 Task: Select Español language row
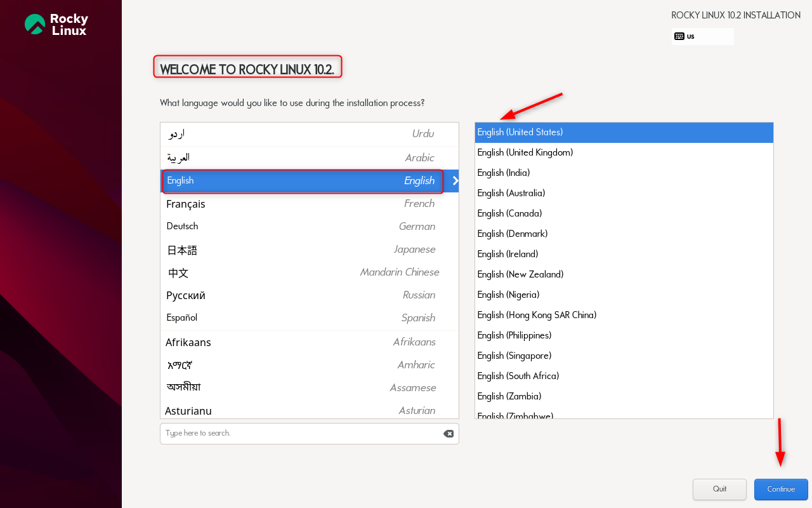coord(310,318)
